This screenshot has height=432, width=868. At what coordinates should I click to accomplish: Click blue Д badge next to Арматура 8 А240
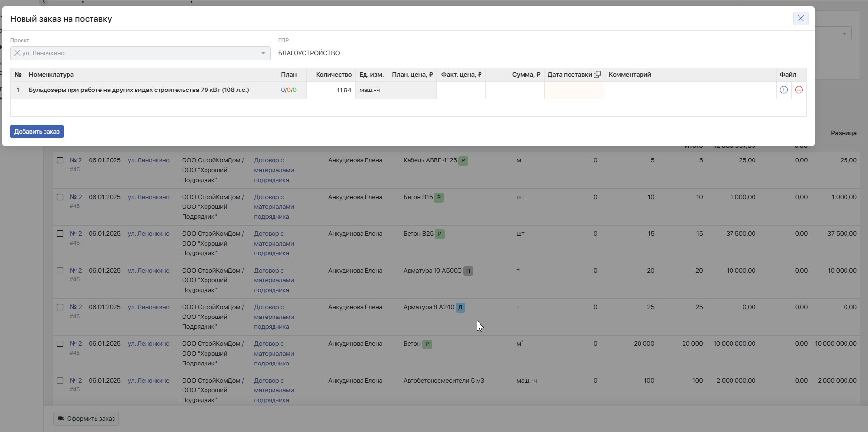[460, 307]
